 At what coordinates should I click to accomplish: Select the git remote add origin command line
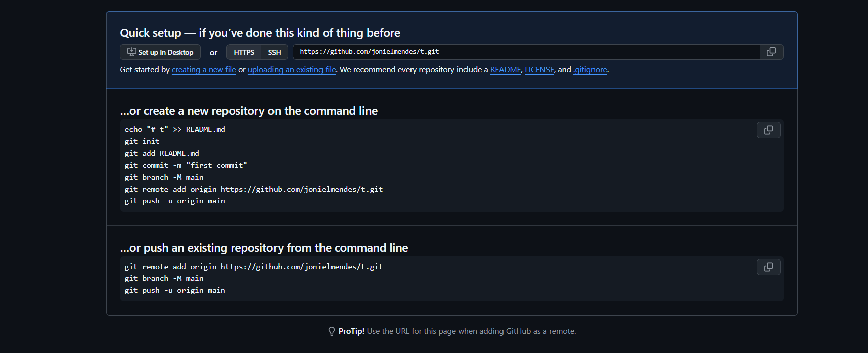253,189
